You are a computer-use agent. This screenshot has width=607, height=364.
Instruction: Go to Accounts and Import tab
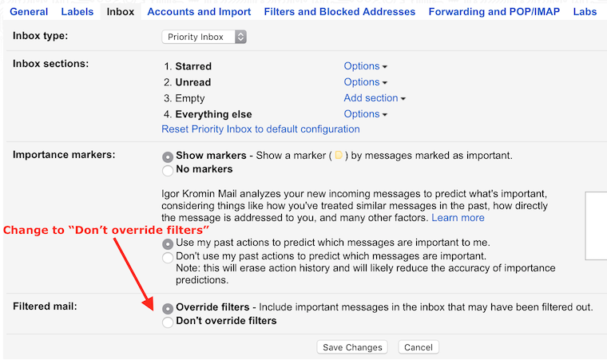(199, 12)
